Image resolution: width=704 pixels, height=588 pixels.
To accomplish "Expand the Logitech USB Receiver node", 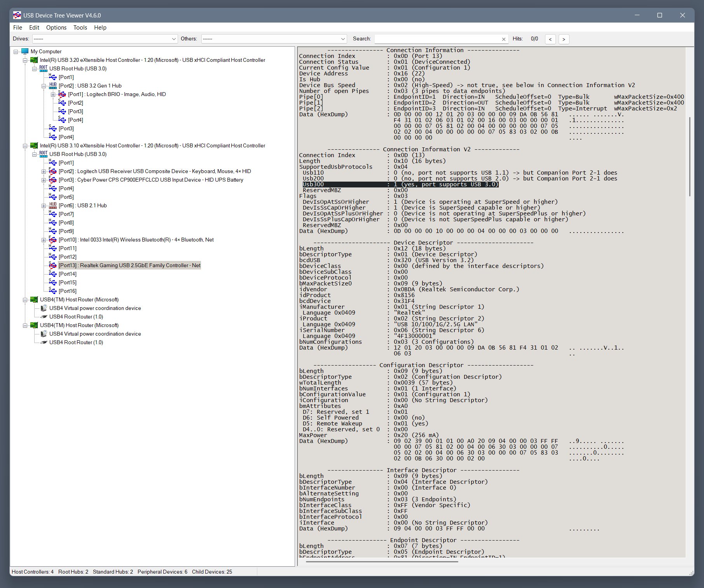I will (x=44, y=171).
